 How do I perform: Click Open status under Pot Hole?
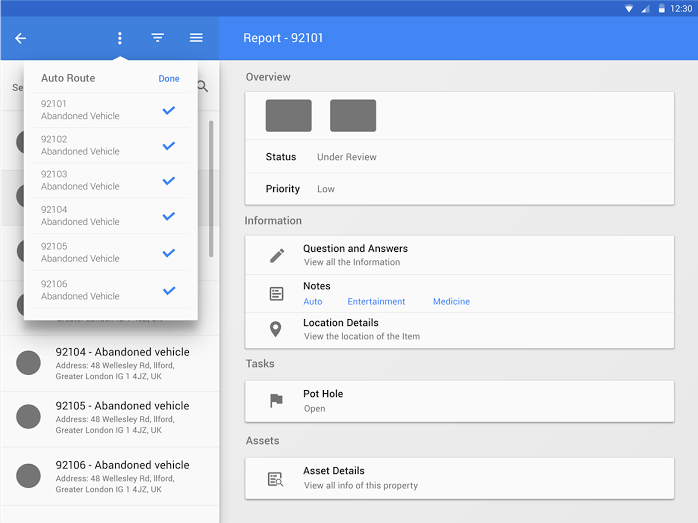coord(314,409)
